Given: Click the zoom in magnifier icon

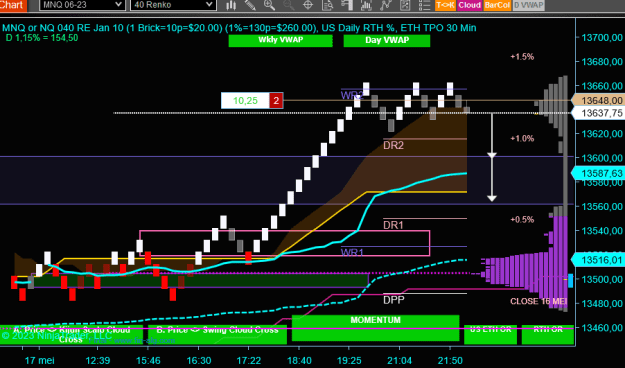Looking at the screenshot, I should [269, 5].
